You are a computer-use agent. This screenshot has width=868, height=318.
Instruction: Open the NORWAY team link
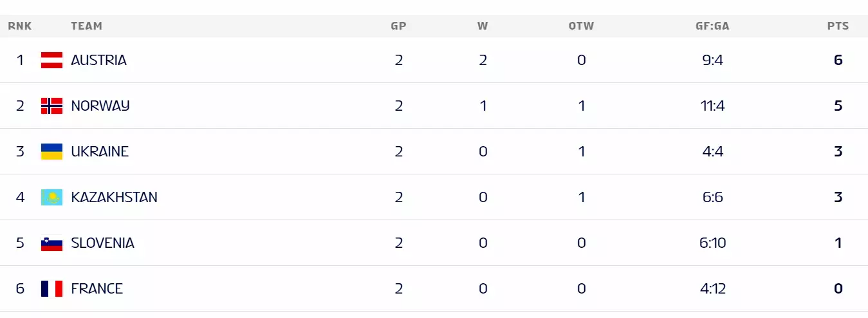[100, 106]
